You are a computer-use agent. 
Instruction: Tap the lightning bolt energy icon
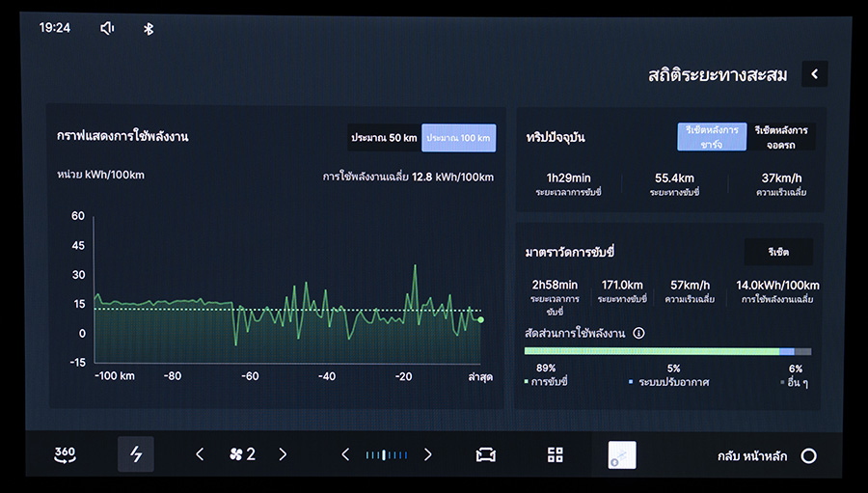pyautogui.click(x=136, y=454)
